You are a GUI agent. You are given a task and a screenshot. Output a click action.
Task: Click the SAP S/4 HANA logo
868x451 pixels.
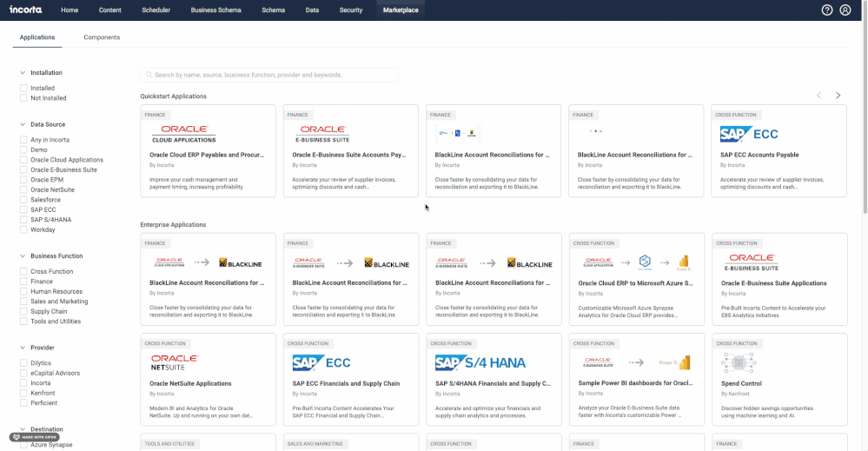click(x=479, y=362)
